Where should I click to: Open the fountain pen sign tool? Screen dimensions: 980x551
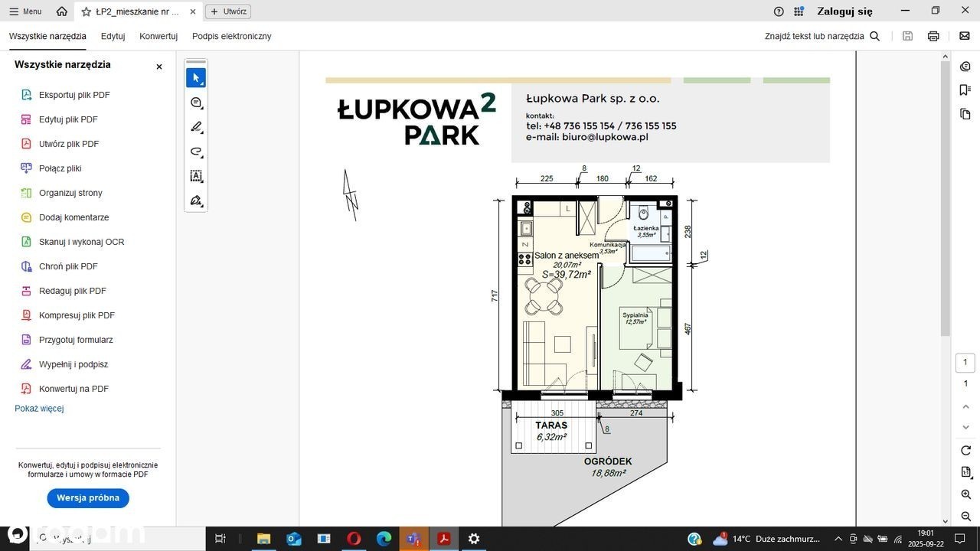click(196, 201)
